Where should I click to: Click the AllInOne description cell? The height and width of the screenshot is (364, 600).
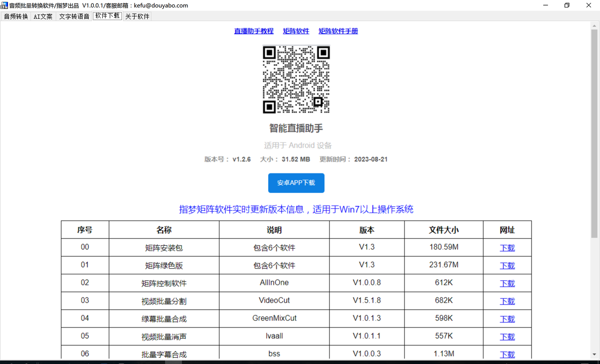click(274, 282)
